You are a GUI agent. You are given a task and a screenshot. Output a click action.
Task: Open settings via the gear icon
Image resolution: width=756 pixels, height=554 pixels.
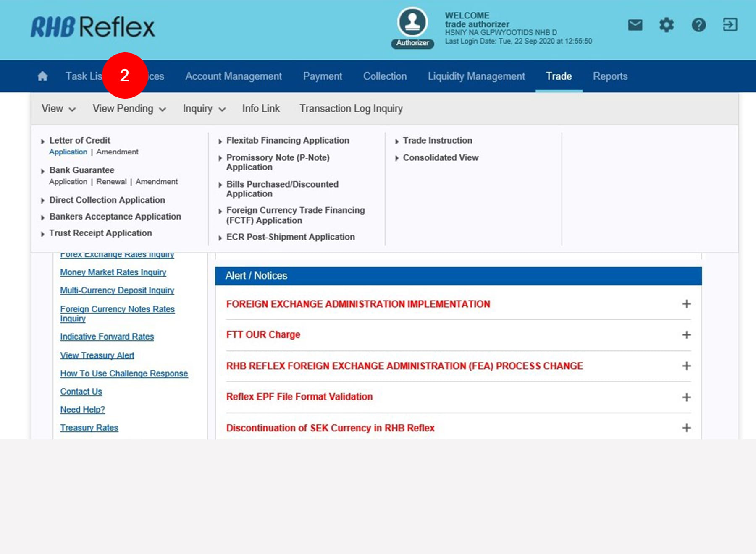[667, 25]
